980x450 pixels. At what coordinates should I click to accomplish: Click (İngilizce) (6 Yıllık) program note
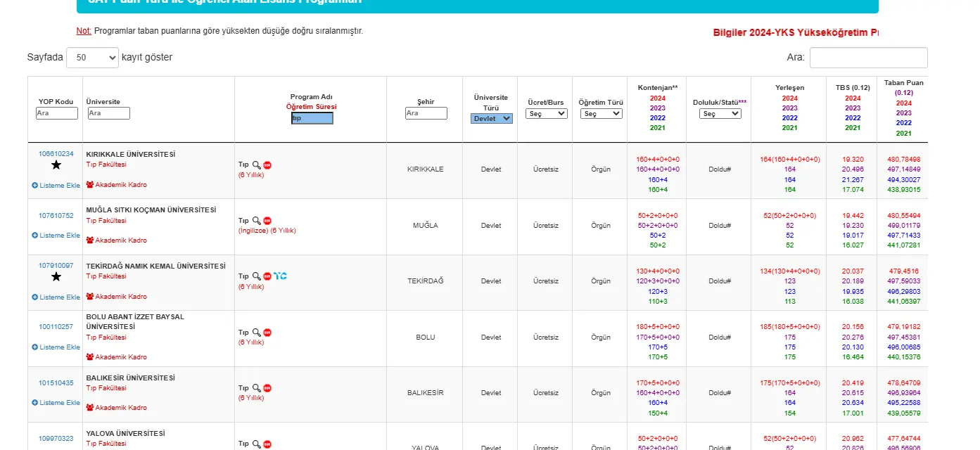coord(267,231)
